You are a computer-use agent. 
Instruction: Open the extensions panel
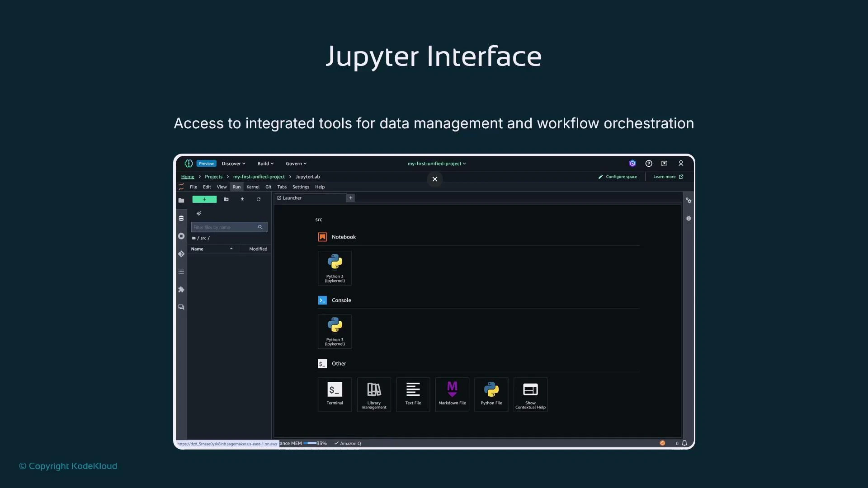[x=181, y=290]
